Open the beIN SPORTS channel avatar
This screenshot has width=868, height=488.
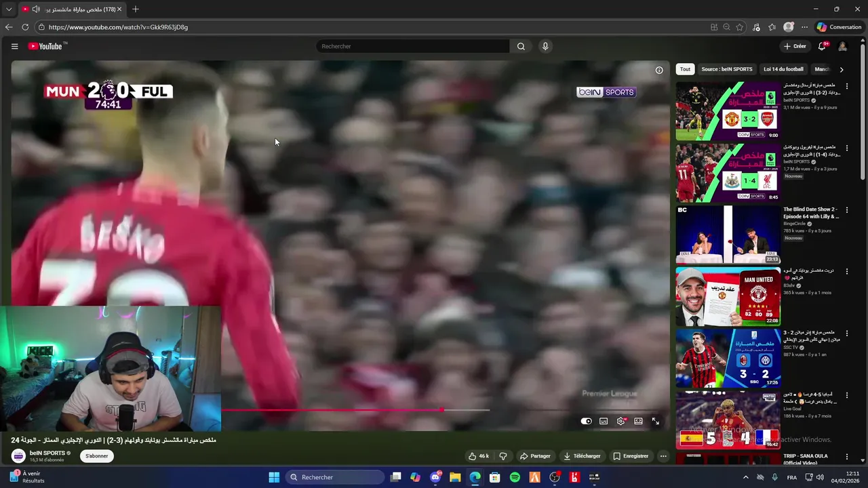18,456
